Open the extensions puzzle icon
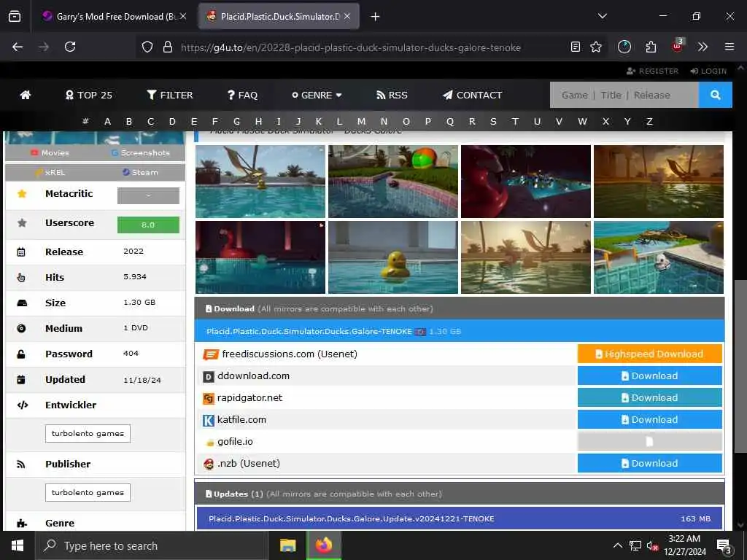 651,47
